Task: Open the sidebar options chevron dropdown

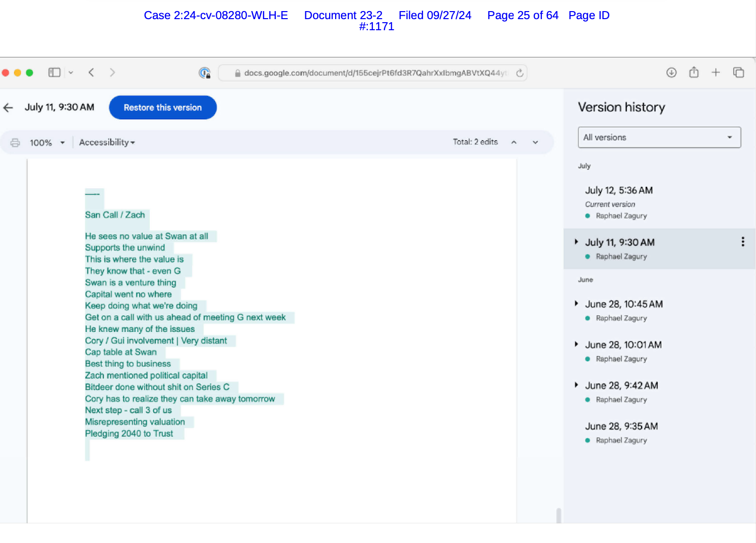Action: click(x=71, y=73)
